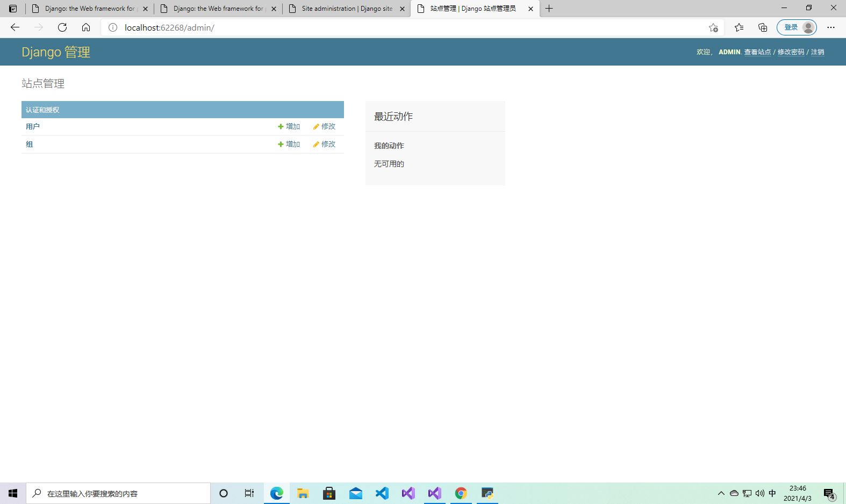
Task: Open network tray icon
Action: tap(747, 493)
